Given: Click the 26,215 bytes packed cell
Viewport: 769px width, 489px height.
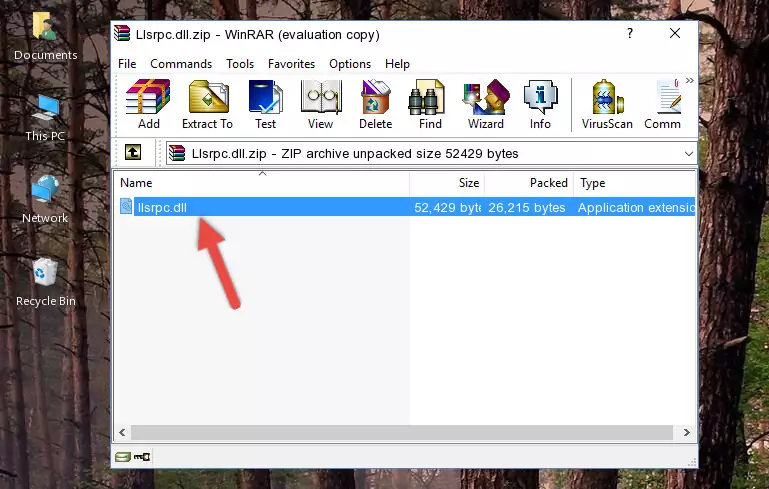Looking at the screenshot, I should point(527,207).
